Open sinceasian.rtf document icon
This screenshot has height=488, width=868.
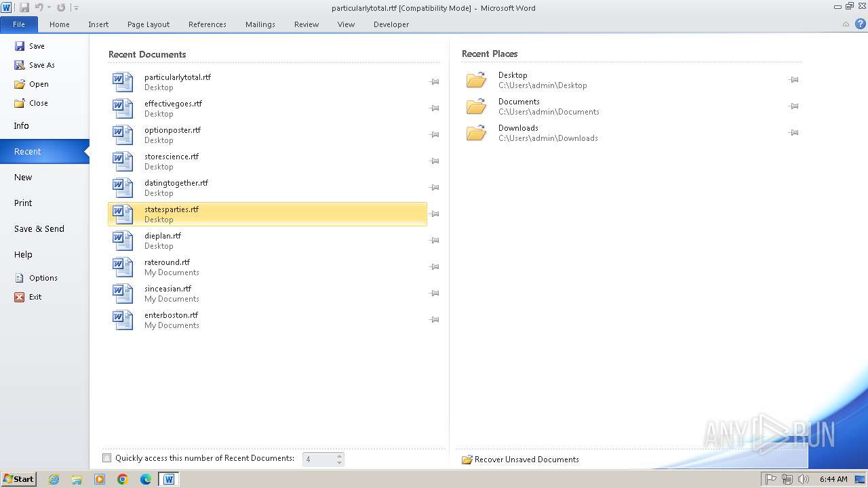123,293
